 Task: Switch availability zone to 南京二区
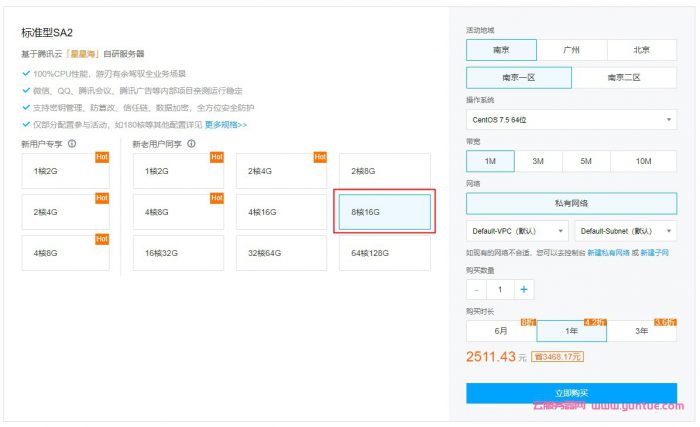[624, 77]
